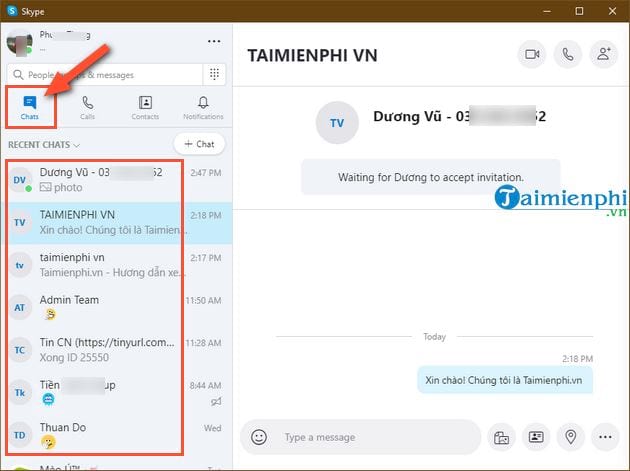Image resolution: width=630 pixels, height=471 pixels.
Task: Click the TC avatar in chat list
Action: [x=20, y=350]
